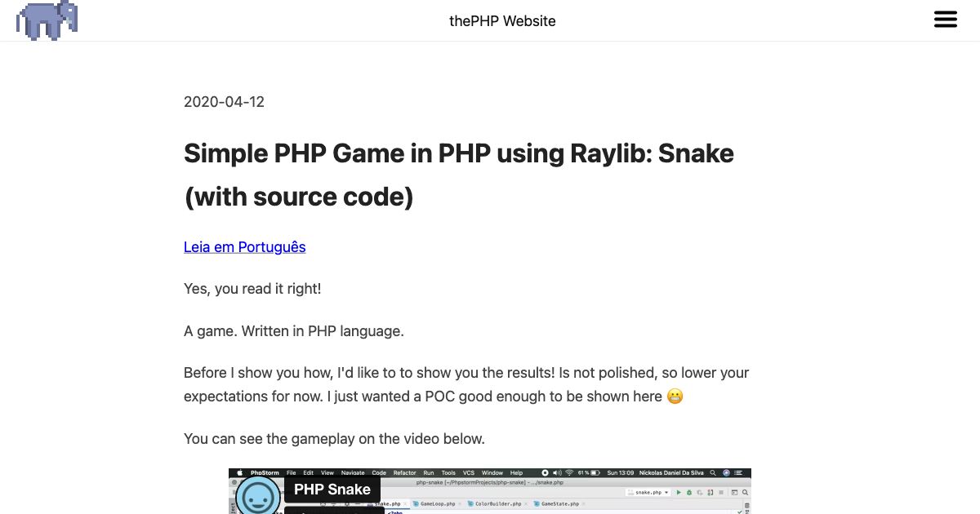Click the thePHP Website header title
Screen dimensions: 980x514
pos(502,21)
